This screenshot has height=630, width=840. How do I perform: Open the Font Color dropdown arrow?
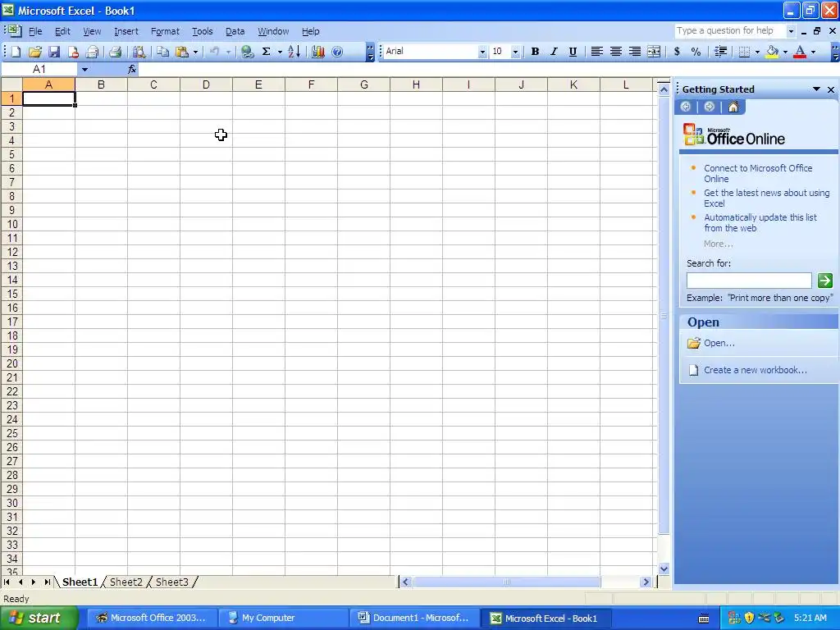[813, 52]
